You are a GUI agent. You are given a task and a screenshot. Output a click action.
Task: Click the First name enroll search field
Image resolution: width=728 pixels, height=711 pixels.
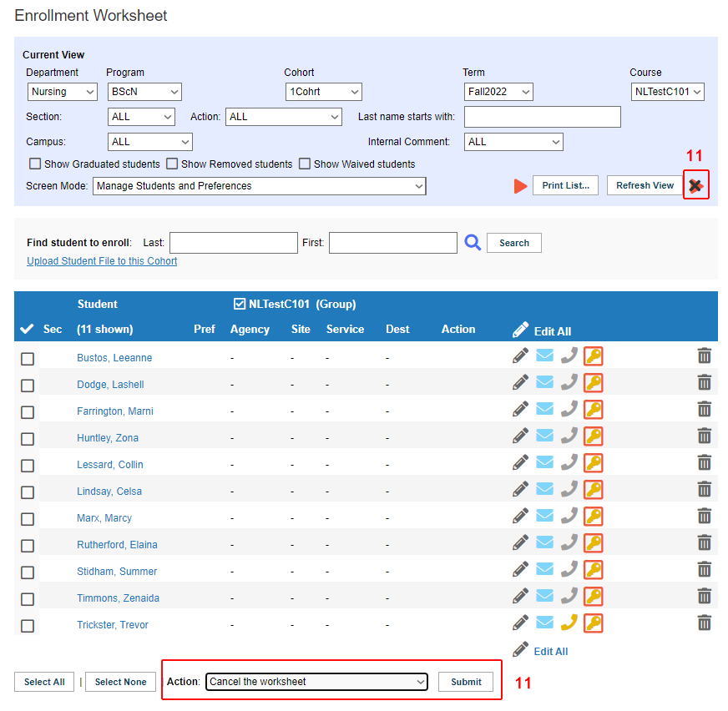(x=392, y=243)
